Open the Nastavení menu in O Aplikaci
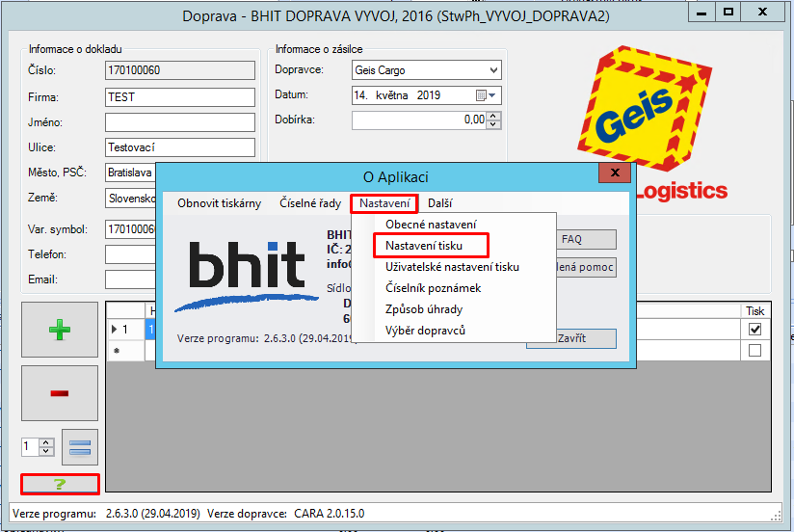The width and height of the screenshot is (794, 532). pos(384,203)
